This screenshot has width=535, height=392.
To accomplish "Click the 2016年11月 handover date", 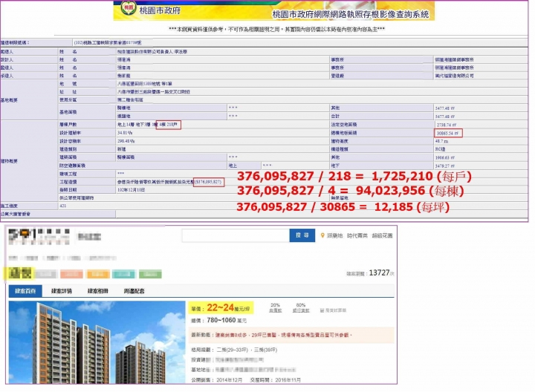I will (288, 379).
